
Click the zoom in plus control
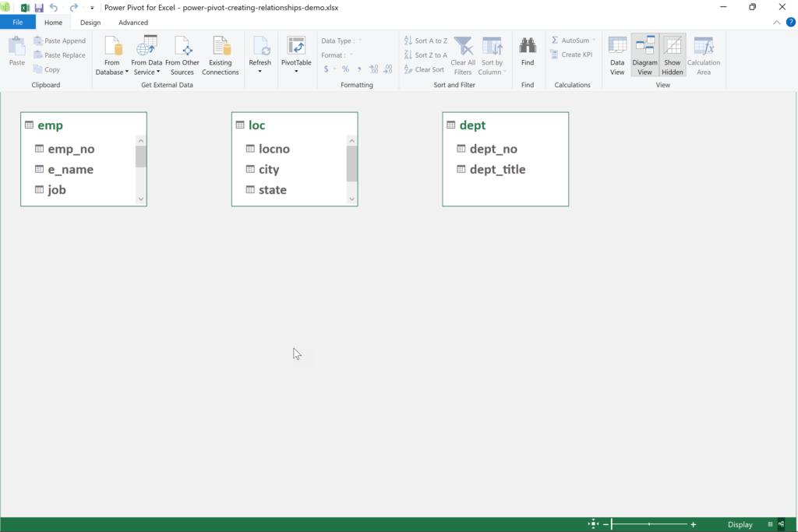692,524
